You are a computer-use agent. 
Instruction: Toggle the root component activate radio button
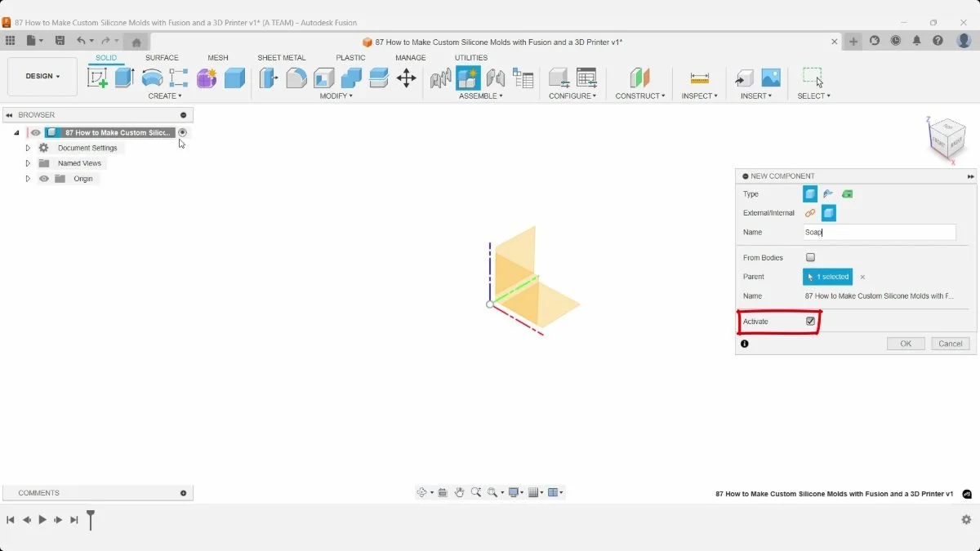(183, 132)
